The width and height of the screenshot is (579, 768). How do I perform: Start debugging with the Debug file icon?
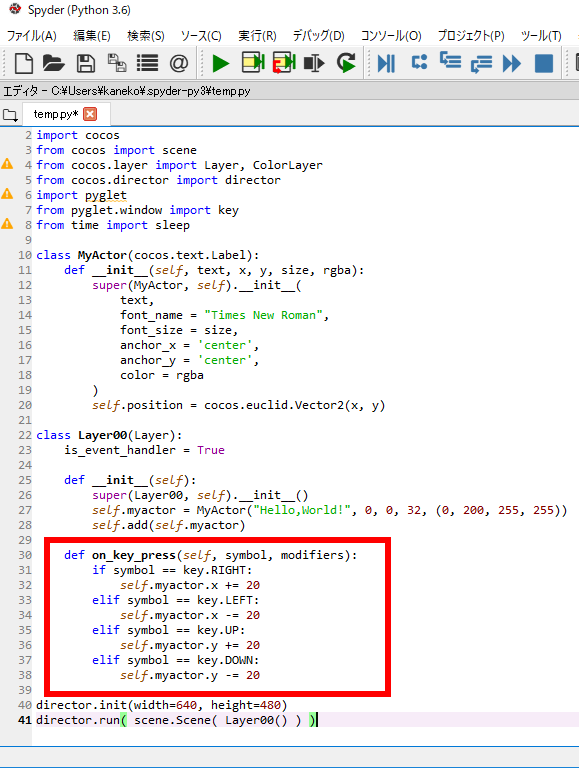point(386,63)
